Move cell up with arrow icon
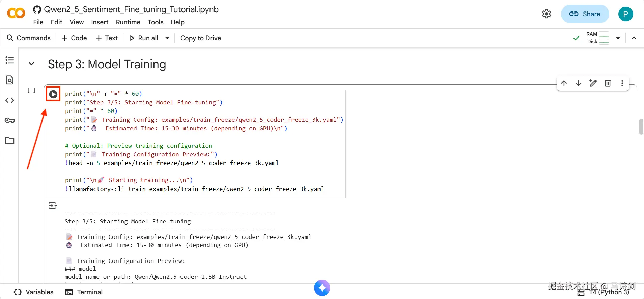The image size is (644, 299). pyautogui.click(x=564, y=83)
